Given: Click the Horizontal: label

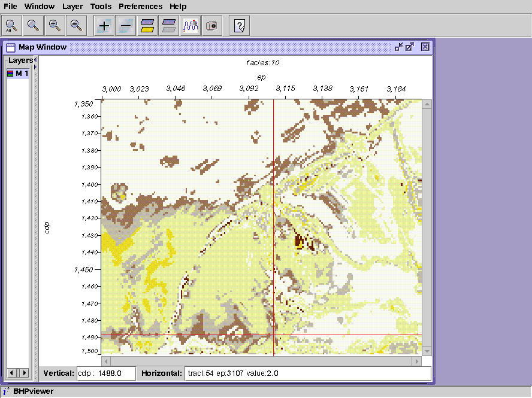Looking at the screenshot, I should [x=162, y=373].
